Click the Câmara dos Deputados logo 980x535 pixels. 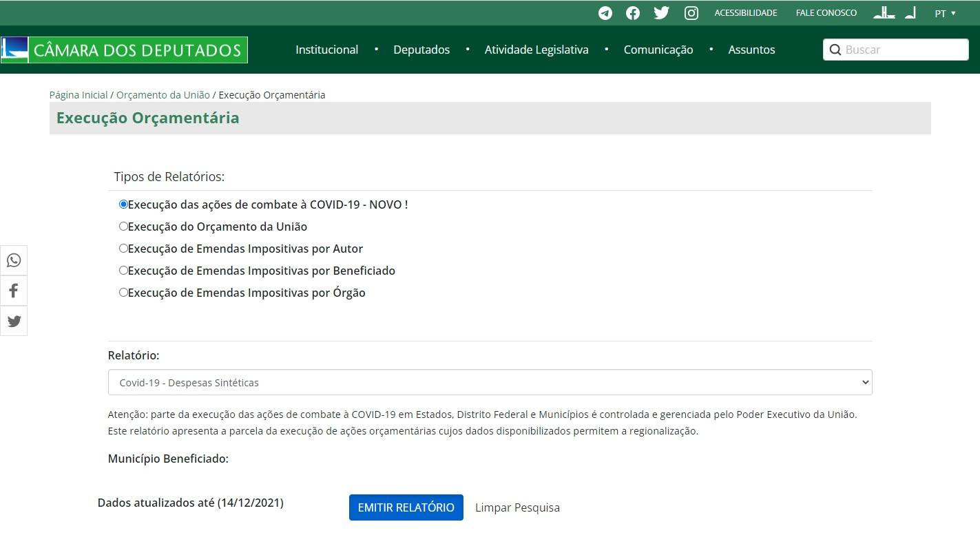[124, 50]
